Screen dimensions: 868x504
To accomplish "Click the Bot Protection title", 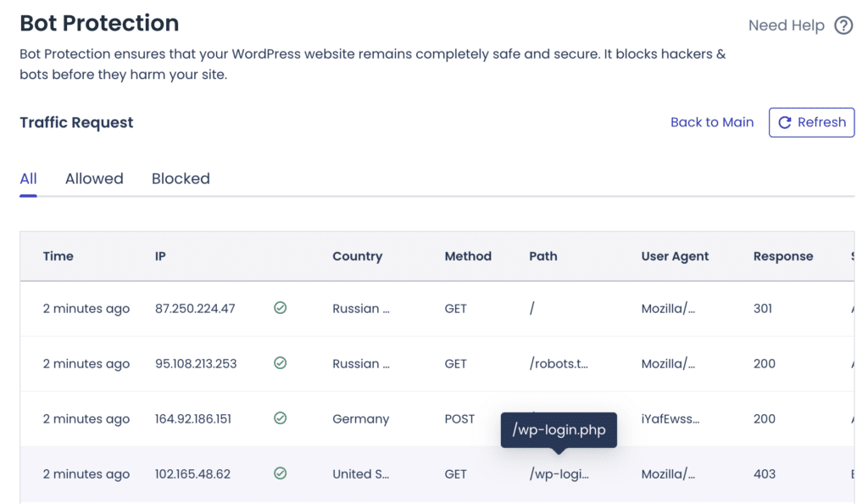I will pos(99,23).
